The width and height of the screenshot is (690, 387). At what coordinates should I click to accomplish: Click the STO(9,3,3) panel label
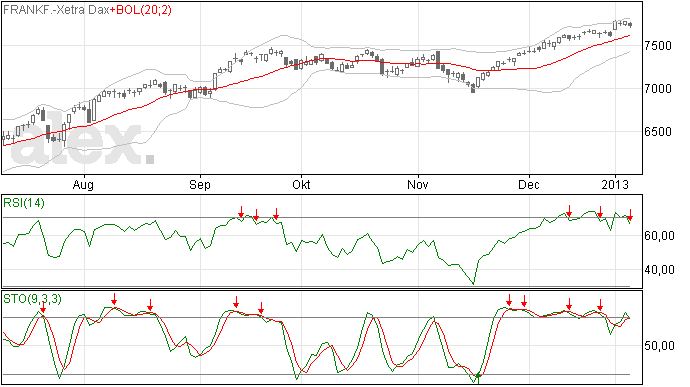tap(32, 299)
